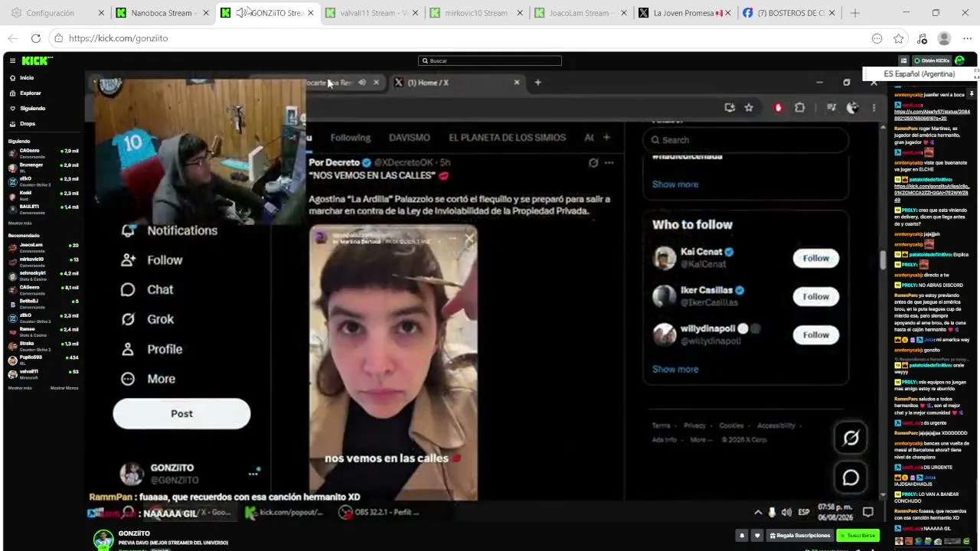Follow willydinapoli
The height and width of the screenshot is (551, 980).
pyautogui.click(x=815, y=335)
